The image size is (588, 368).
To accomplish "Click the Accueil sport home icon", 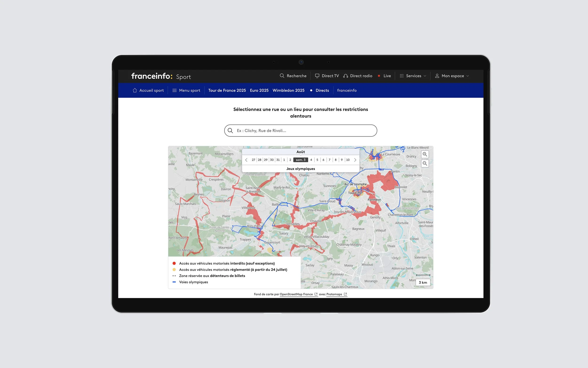I will pos(135,90).
